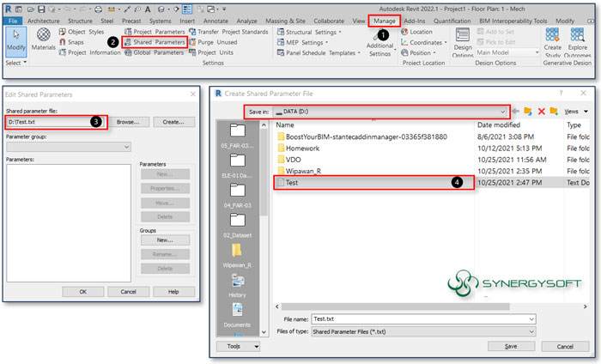Select the VDO folder
Image resolution: width=601 pixels, height=364 pixels.
(289, 160)
